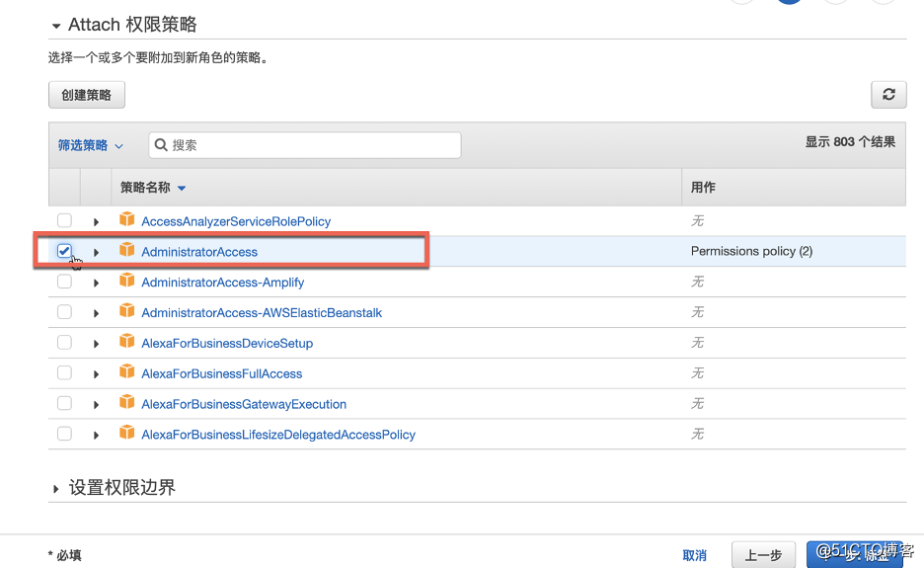Check the AccessAnalyzerServiceRolePolicy checkbox
The width and height of the screenshot is (924, 569).
[64, 220]
